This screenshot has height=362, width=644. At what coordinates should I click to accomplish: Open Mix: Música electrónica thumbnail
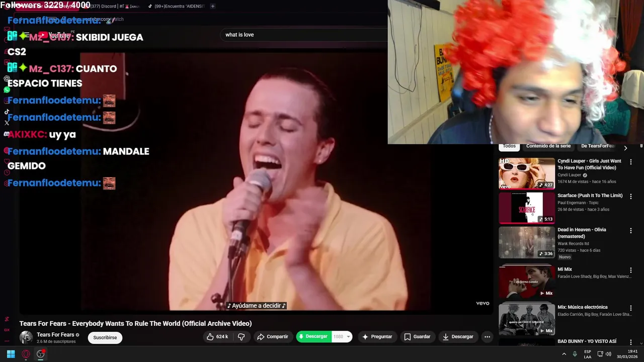527,319
